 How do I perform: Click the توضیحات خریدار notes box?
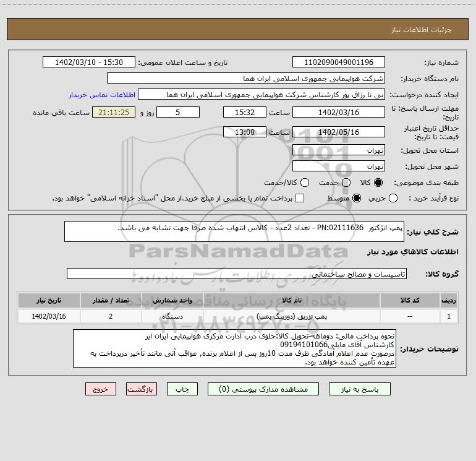tap(234, 348)
